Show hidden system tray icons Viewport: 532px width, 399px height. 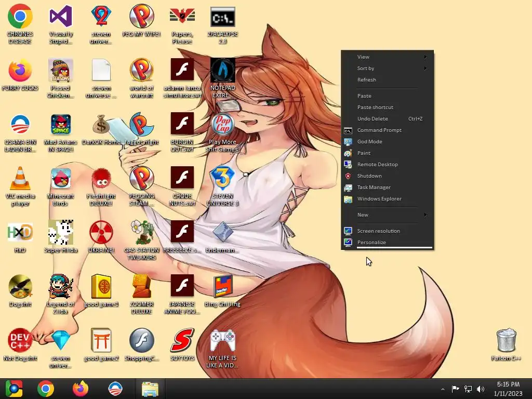[x=443, y=389]
